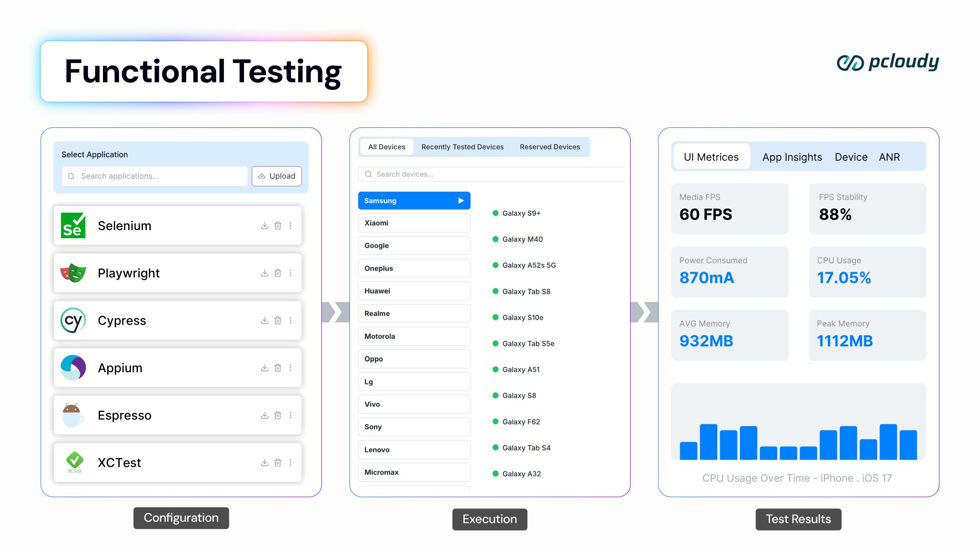Click the Cypress download icon

click(x=265, y=320)
